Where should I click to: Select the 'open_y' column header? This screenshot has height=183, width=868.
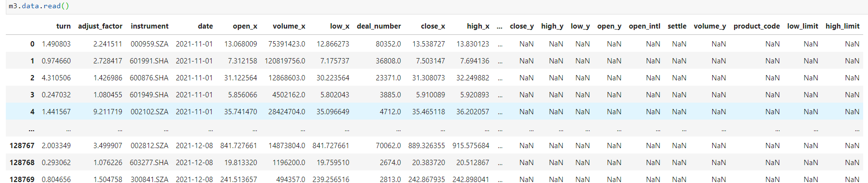pos(609,26)
